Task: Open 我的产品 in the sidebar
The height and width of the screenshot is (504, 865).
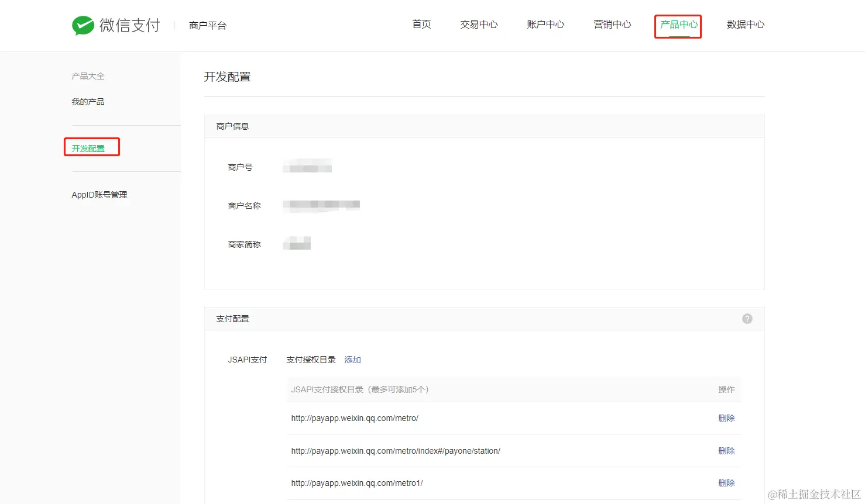Action: (x=88, y=102)
